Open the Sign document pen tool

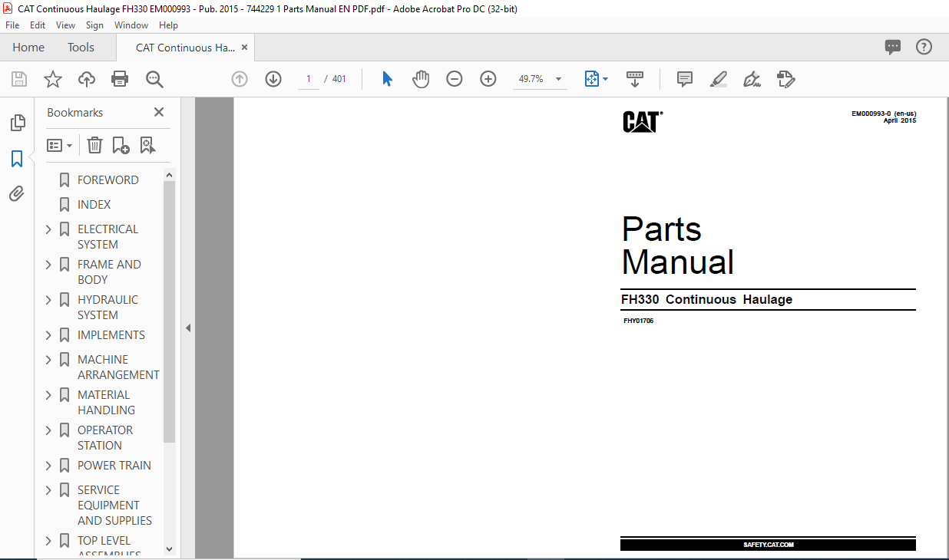coord(752,79)
